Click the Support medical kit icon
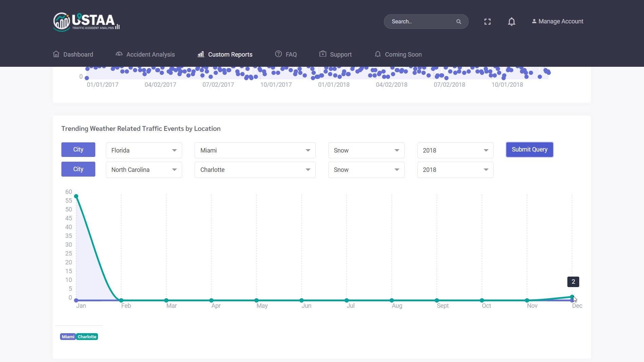The height and width of the screenshot is (362, 644). point(323,54)
